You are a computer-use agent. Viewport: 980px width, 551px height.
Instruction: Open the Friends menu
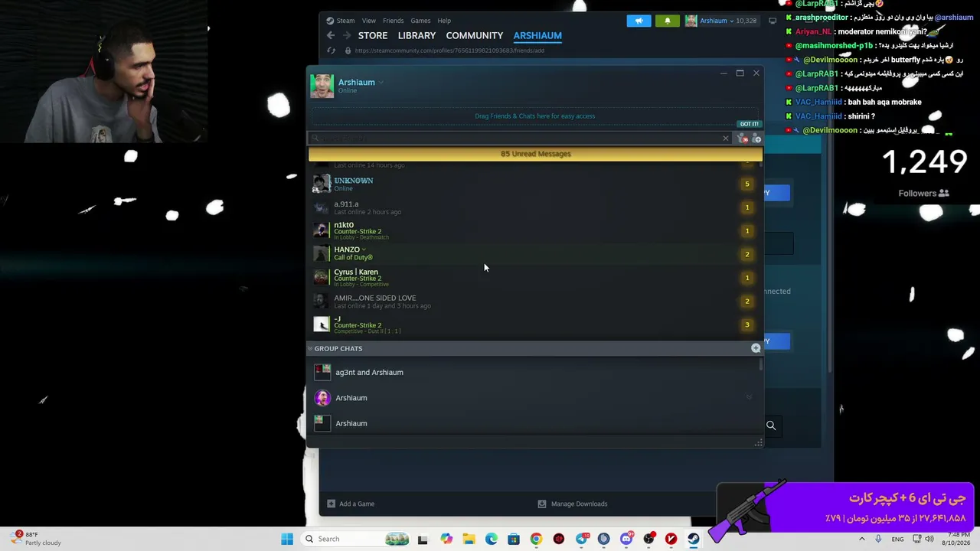point(393,21)
